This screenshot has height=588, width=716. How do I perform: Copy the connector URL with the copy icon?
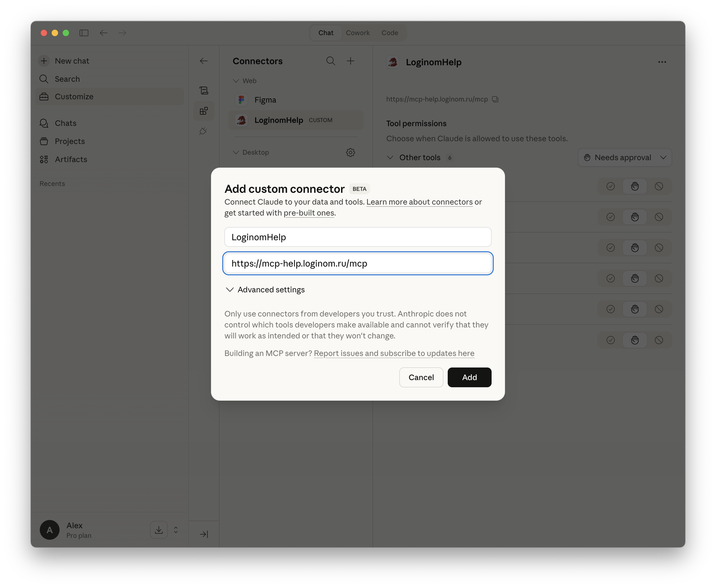point(495,99)
